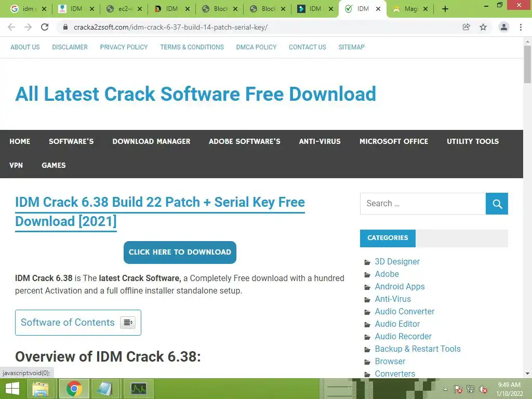Show hidden tray icons arrow
The width and height of the screenshot is (532, 399).
[x=445, y=389]
